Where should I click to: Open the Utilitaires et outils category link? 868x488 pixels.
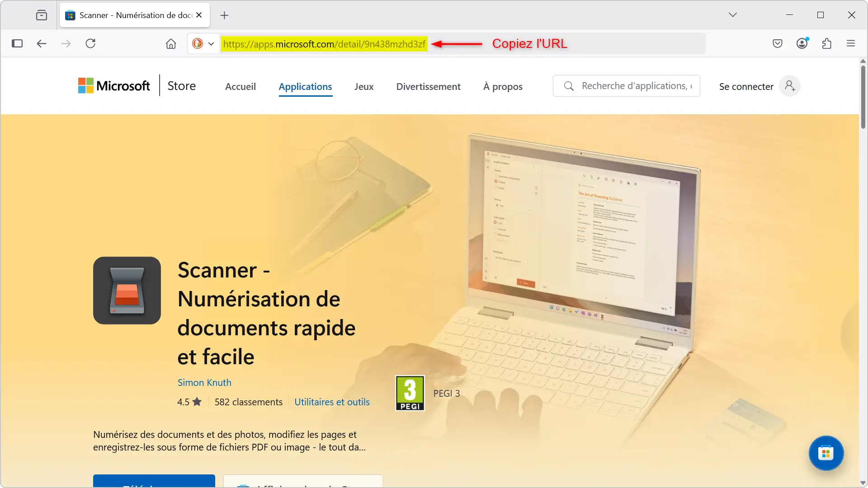pos(332,402)
